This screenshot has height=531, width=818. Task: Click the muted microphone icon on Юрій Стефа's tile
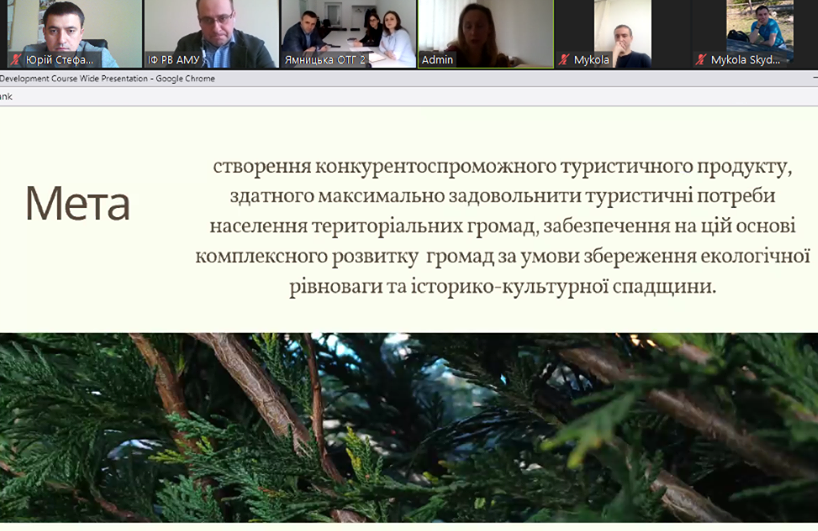[x=15, y=60]
